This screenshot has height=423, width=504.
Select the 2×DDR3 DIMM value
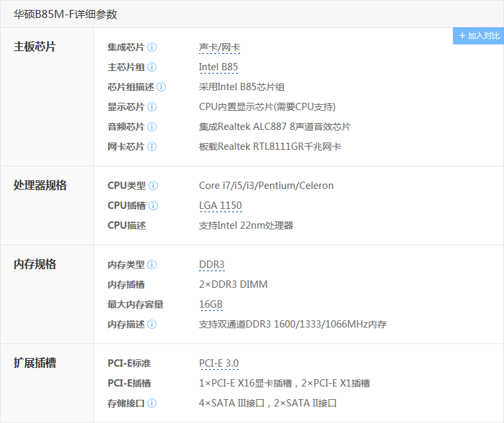point(233,285)
